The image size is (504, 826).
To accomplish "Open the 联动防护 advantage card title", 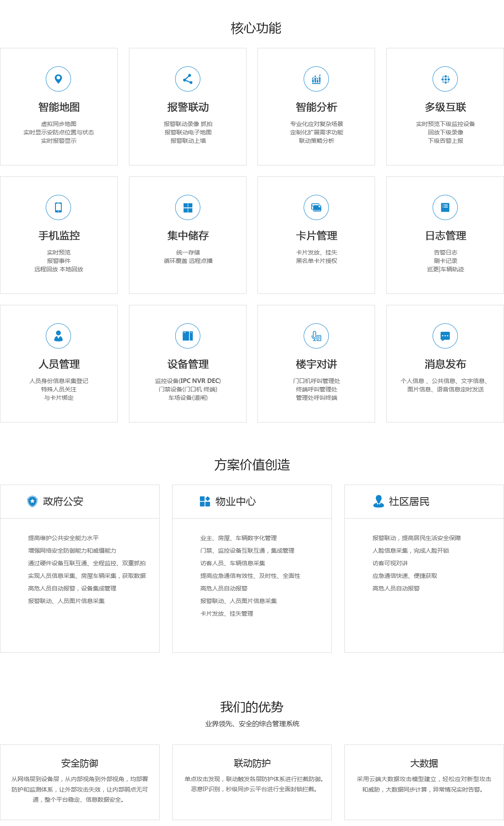I will click(x=252, y=763).
